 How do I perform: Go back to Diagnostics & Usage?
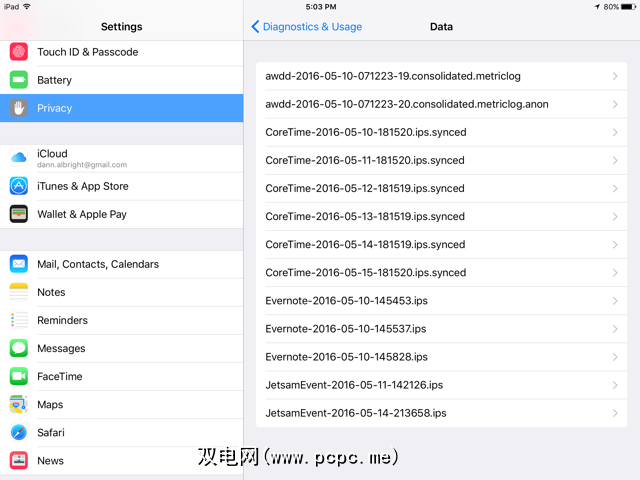(x=307, y=27)
